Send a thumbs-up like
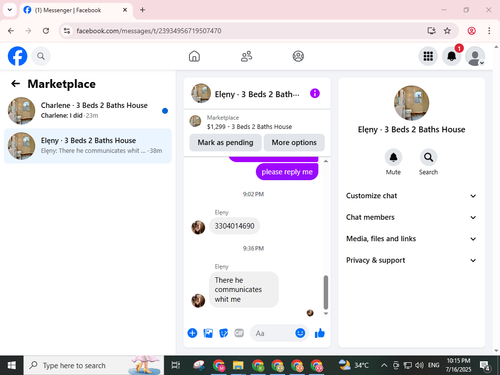 [320, 333]
